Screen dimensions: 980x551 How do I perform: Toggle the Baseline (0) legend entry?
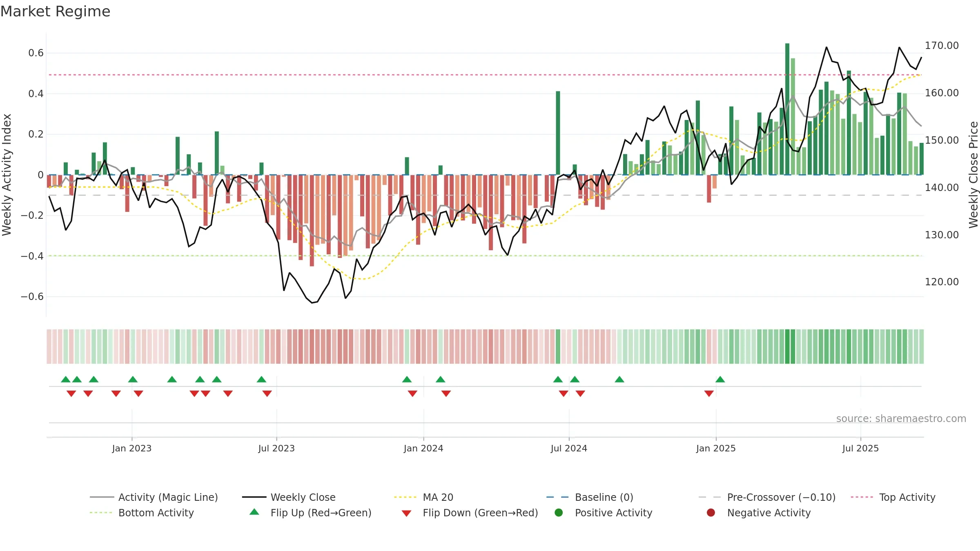[590, 497]
